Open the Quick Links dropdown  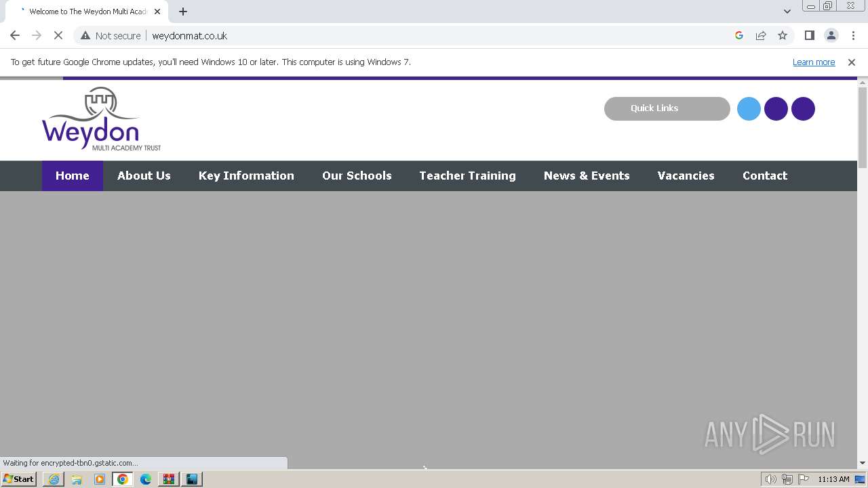tap(667, 108)
